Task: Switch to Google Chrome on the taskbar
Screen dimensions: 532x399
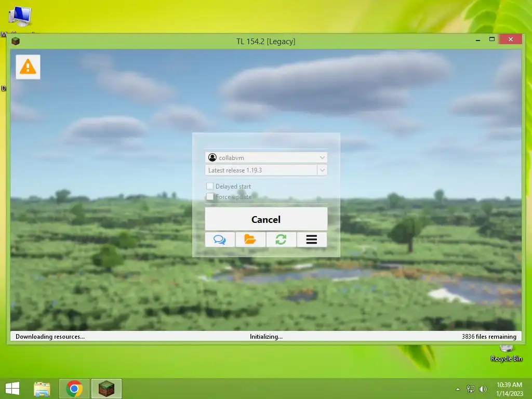Action: pos(74,389)
